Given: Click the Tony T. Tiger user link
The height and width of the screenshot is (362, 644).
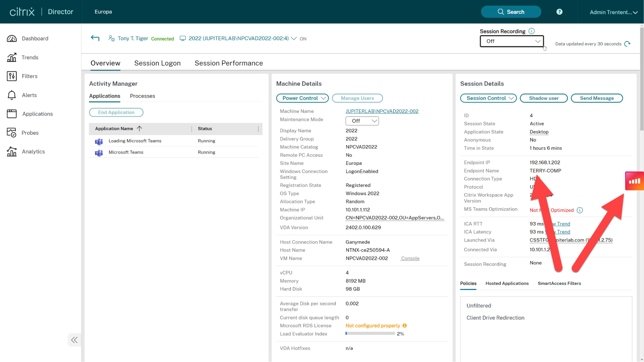Looking at the screenshot, I should (x=133, y=38).
